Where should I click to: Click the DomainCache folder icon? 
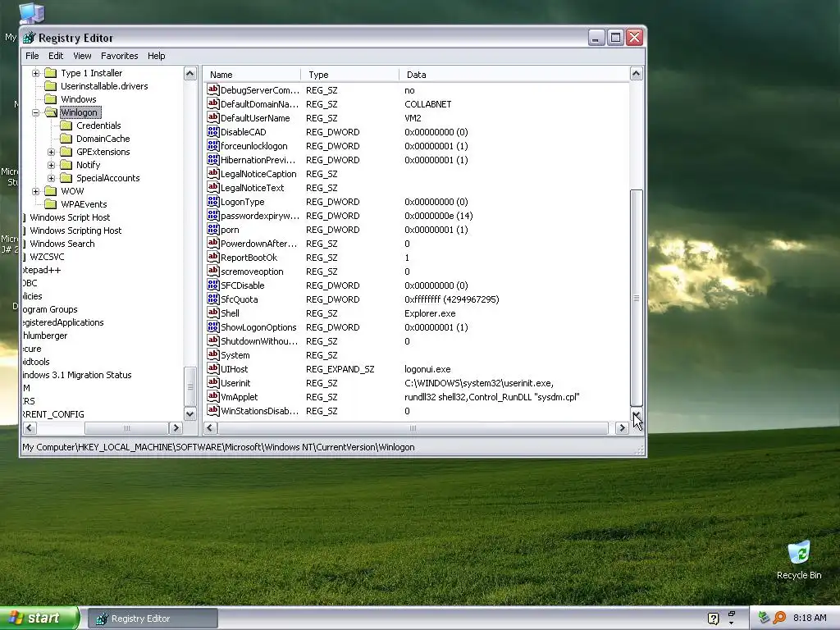coord(66,138)
